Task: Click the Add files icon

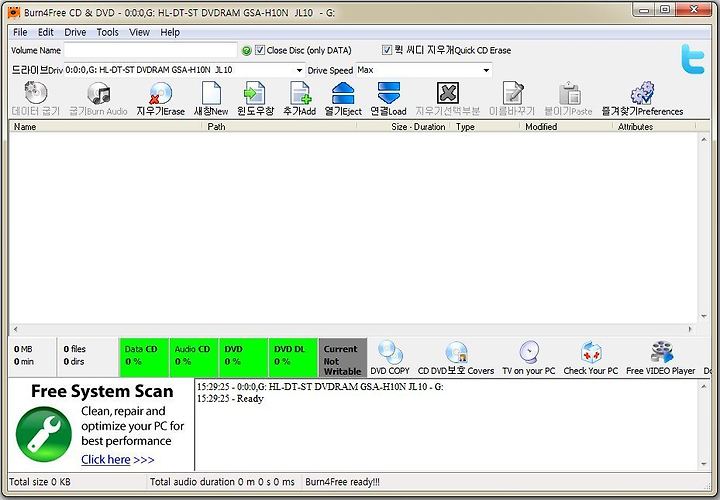Action: click(300, 93)
